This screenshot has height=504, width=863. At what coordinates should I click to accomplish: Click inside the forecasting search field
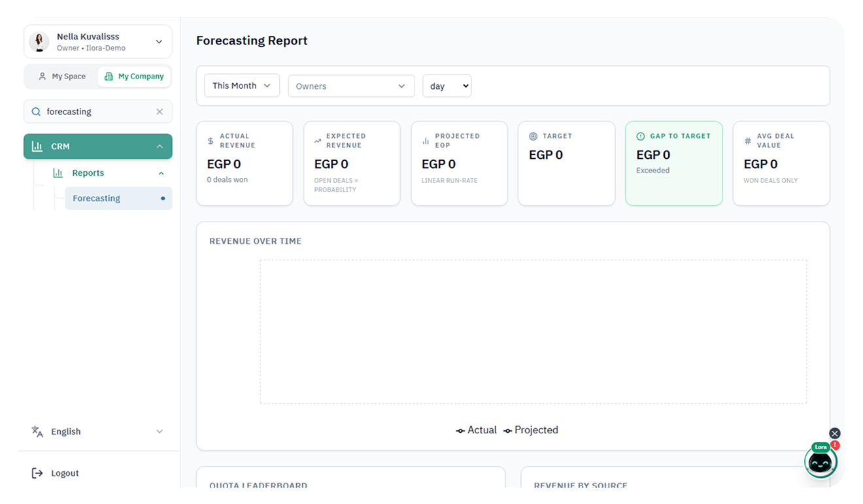click(x=98, y=112)
